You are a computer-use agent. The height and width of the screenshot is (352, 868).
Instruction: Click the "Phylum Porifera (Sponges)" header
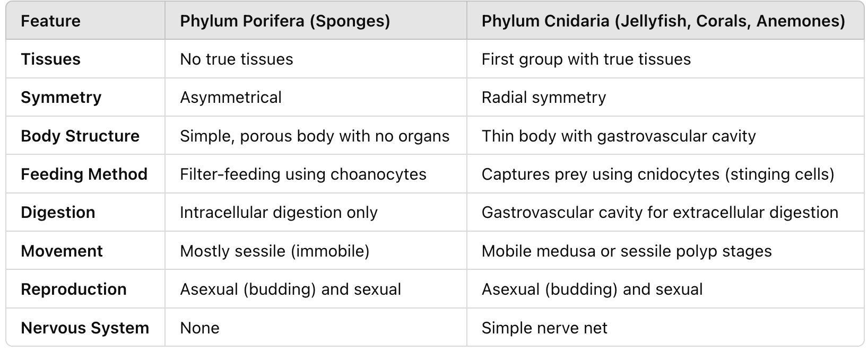(x=285, y=21)
